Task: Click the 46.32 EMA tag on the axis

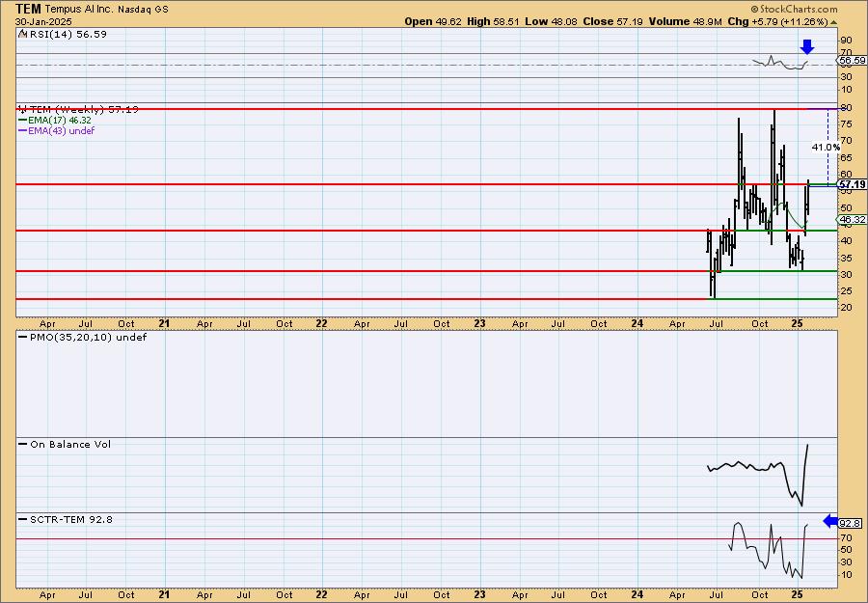Action: [x=852, y=220]
